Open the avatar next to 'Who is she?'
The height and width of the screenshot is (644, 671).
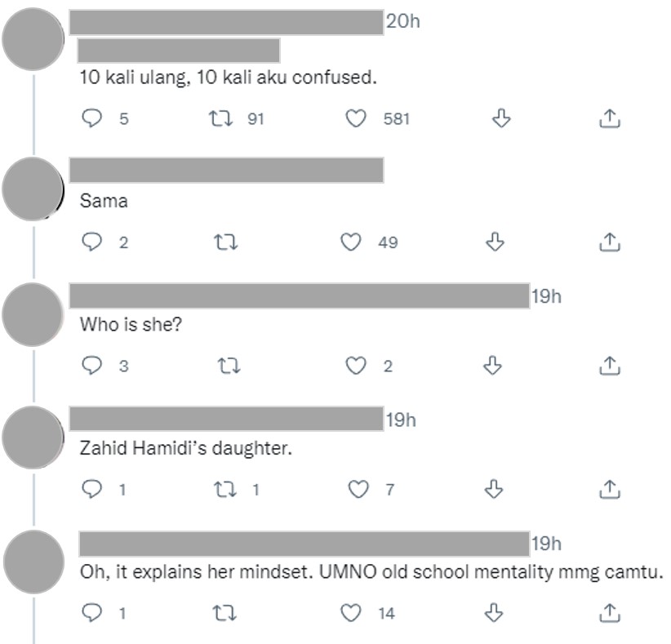[x=33, y=314]
